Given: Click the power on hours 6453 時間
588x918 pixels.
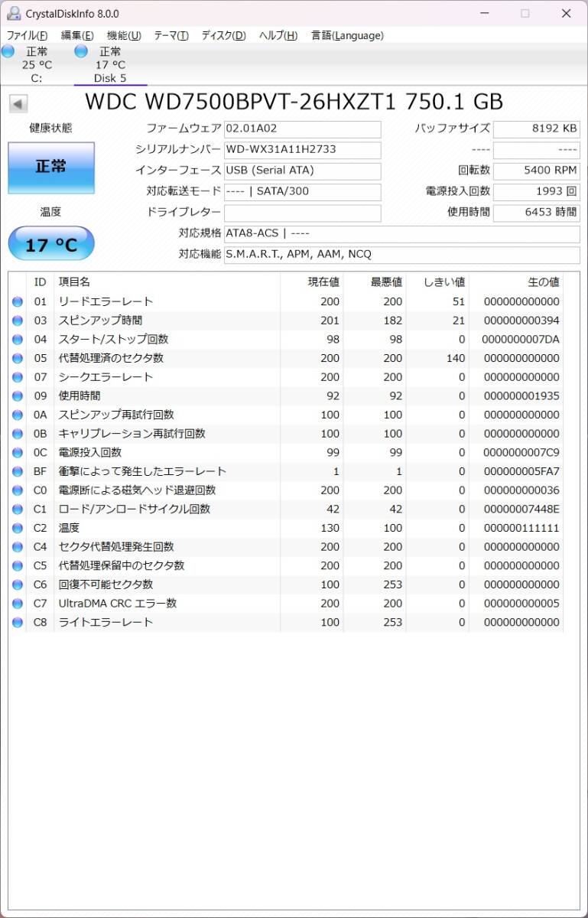Looking at the screenshot, I should pyautogui.click(x=536, y=213).
